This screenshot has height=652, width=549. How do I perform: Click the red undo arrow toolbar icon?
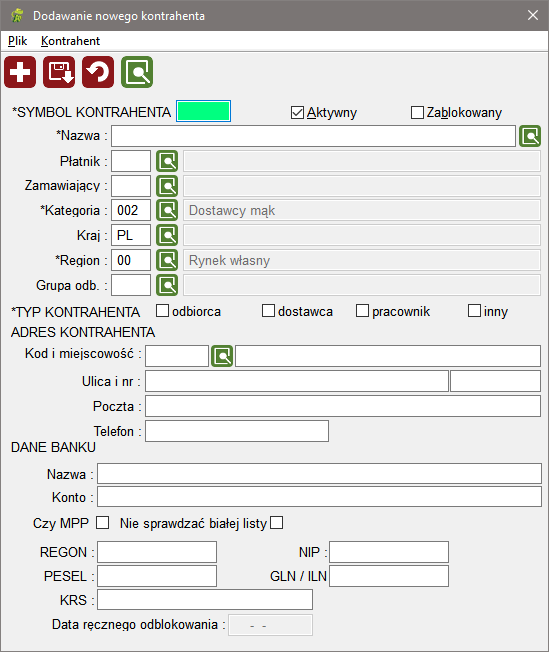(x=98, y=72)
